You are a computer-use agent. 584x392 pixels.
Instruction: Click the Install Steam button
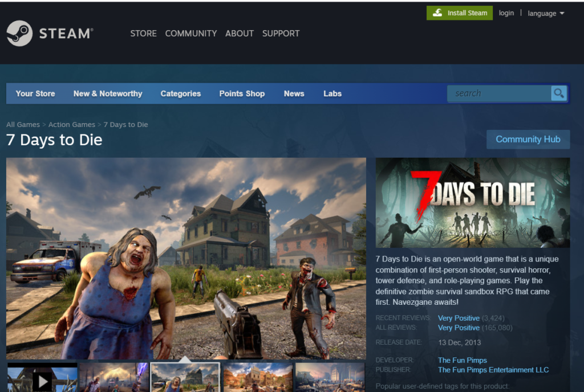pyautogui.click(x=460, y=13)
